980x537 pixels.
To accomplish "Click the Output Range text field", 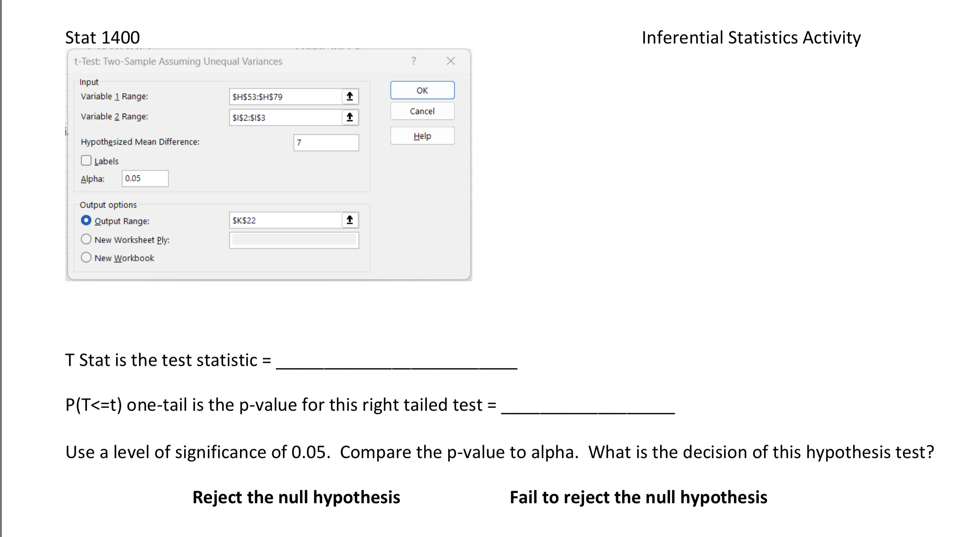I will 285,220.
